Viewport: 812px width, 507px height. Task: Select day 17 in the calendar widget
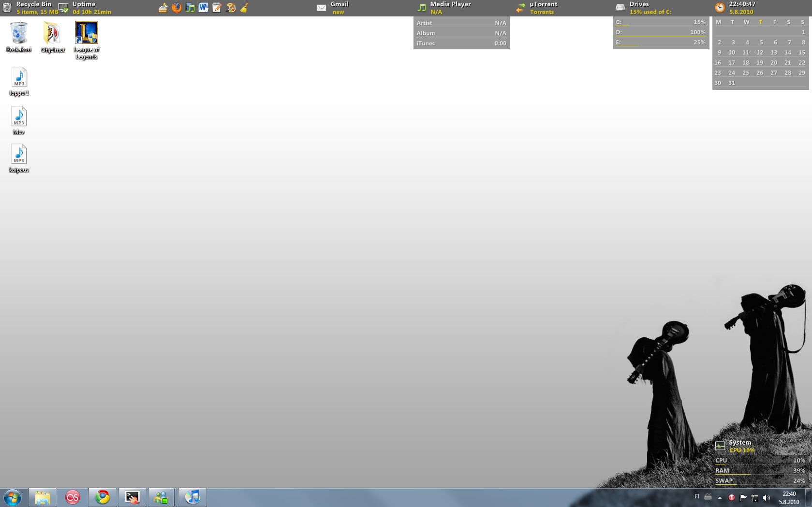[732, 63]
